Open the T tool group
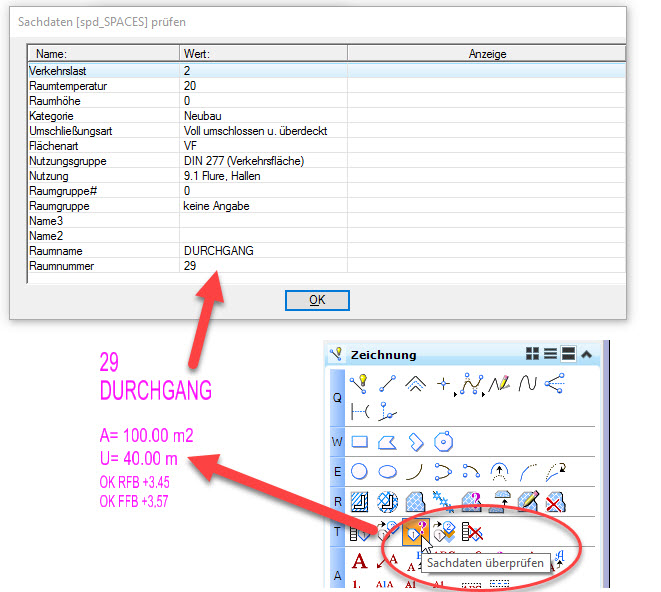This screenshot has width=661, height=592. click(337, 532)
